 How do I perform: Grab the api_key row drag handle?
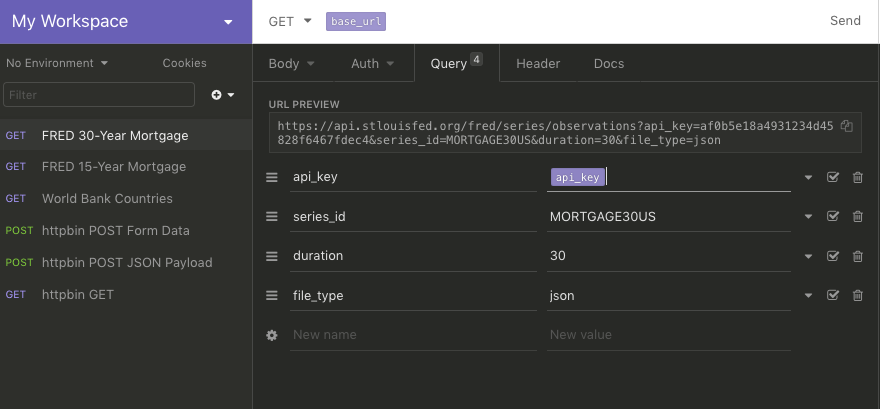(272, 177)
